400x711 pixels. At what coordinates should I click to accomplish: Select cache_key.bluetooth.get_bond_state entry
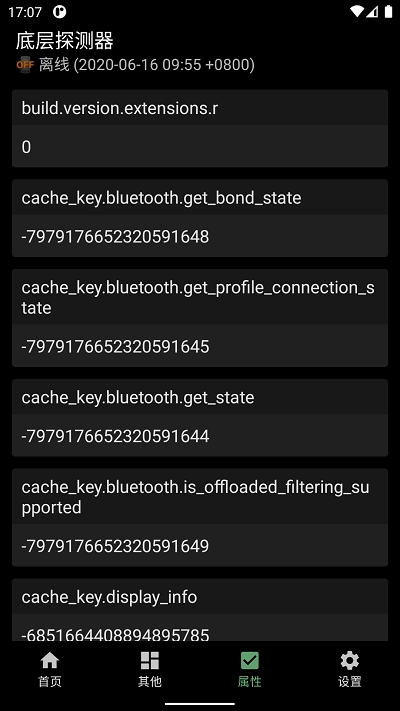point(161,198)
